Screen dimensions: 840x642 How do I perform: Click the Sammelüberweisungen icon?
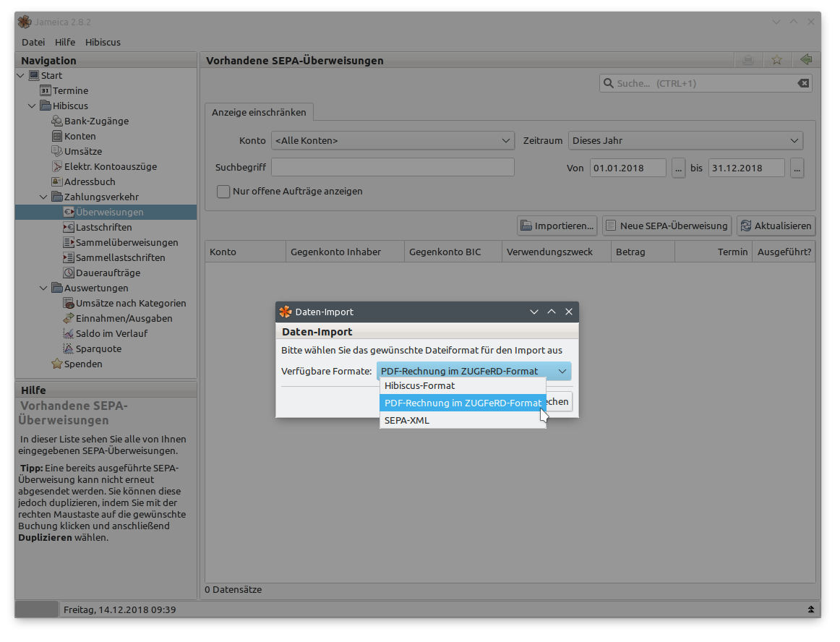tap(69, 242)
